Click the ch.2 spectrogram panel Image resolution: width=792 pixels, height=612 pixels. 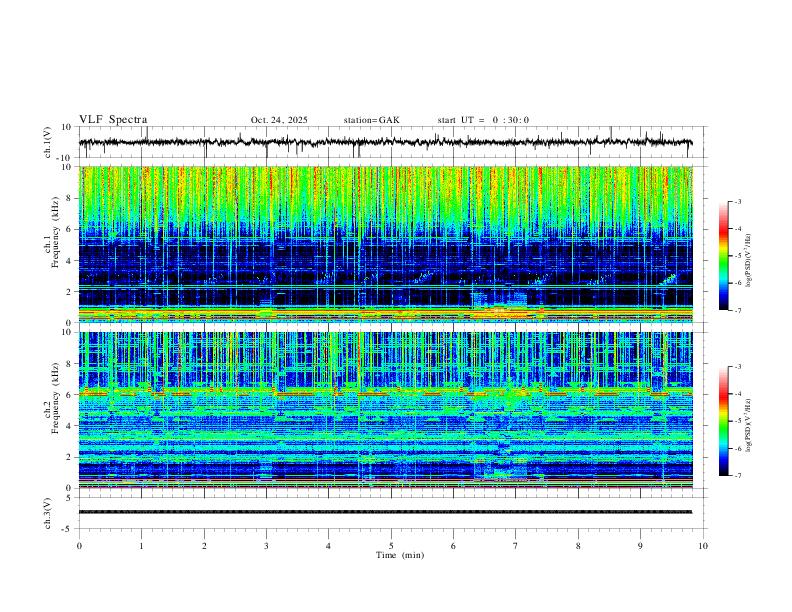pyautogui.click(x=386, y=410)
